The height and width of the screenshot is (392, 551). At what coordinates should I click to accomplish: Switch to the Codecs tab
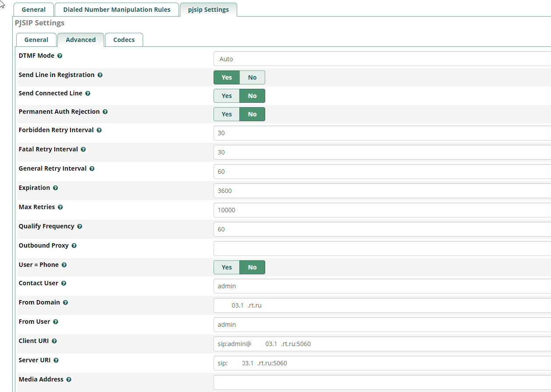[124, 40]
